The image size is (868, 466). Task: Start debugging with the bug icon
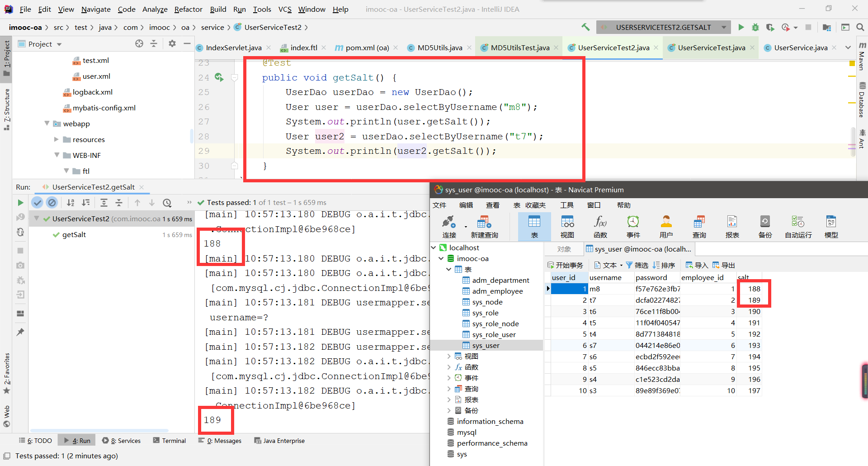755,27
